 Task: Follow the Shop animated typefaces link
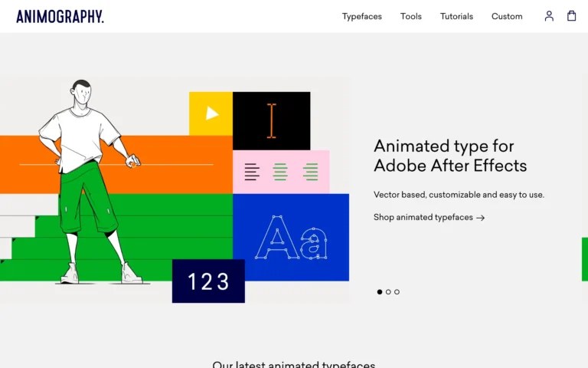tap(429, 218)
